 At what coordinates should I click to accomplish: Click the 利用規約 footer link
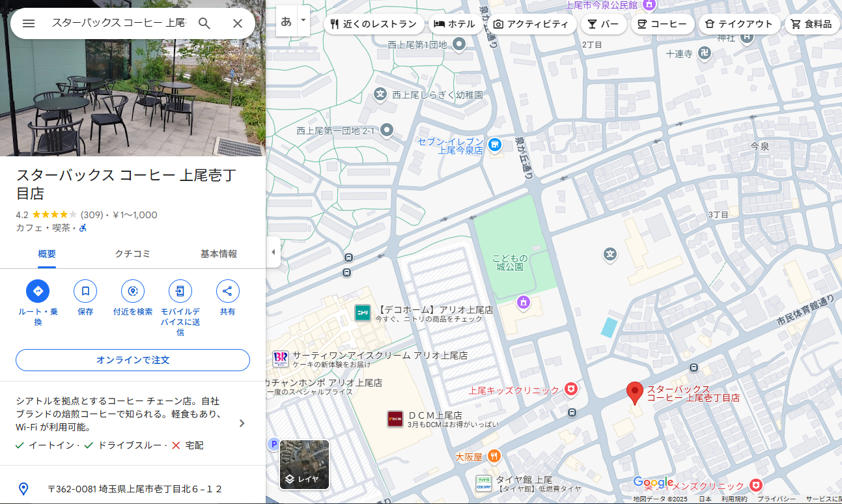click(x=734, y=499)
